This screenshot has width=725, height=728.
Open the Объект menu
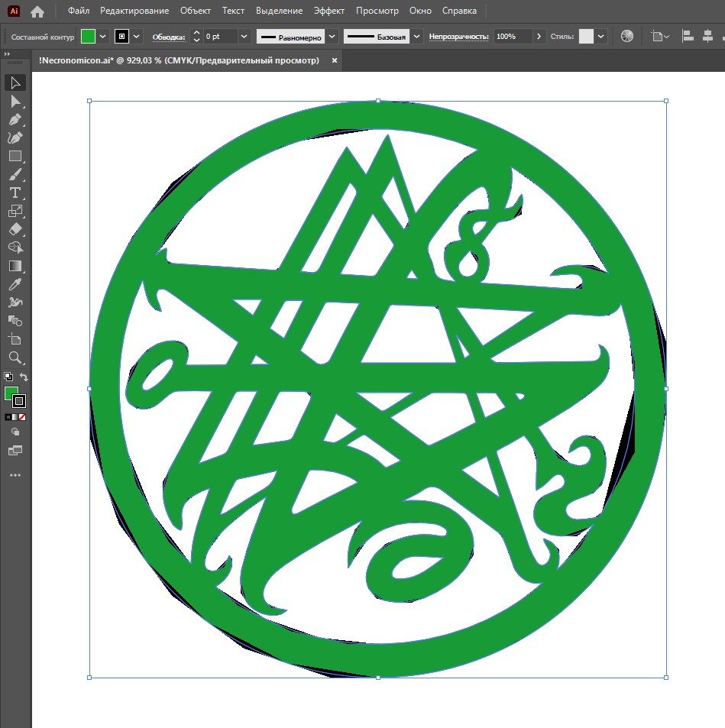(x=195, y=11)
